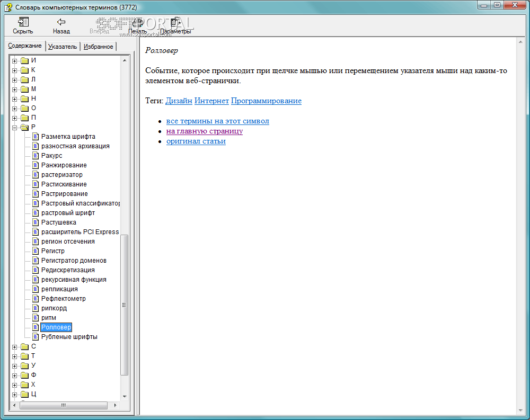
Task: Click the page icon beside Растискивание
Action: click(36, 184)
